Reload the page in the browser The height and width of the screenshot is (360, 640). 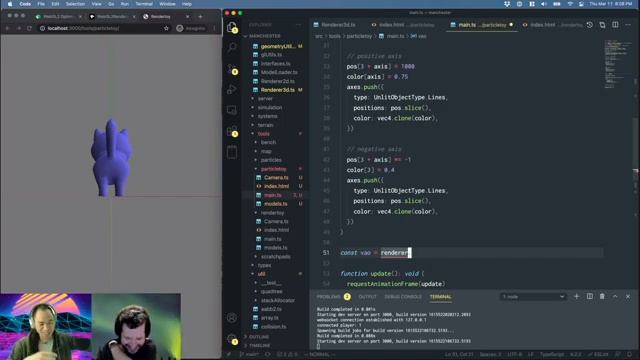point(29,28)
